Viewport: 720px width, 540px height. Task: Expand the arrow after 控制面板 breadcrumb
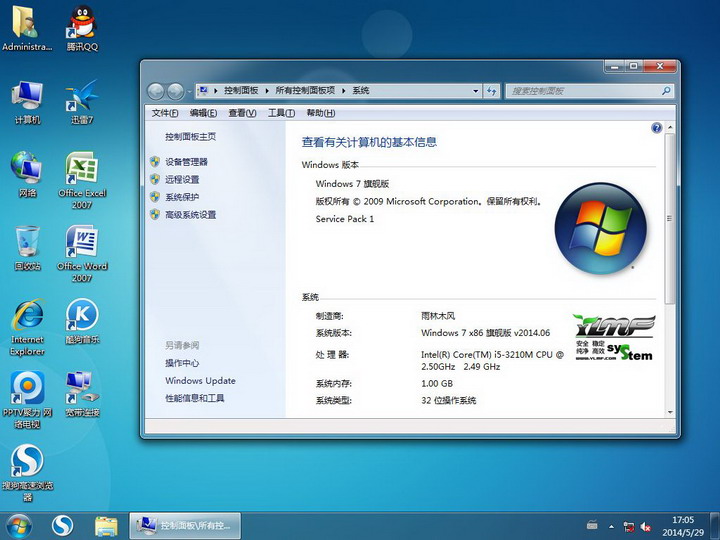(x=267, y=91)
